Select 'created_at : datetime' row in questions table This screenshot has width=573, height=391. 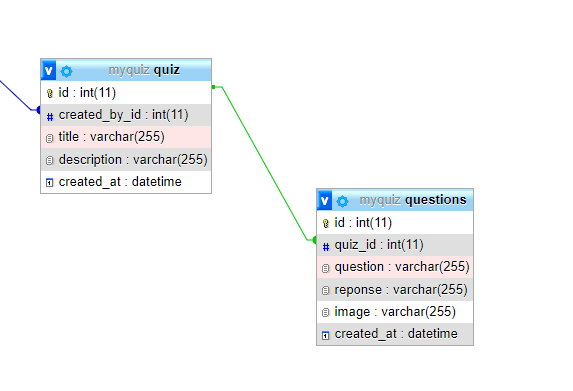click(x=395, y=334)
